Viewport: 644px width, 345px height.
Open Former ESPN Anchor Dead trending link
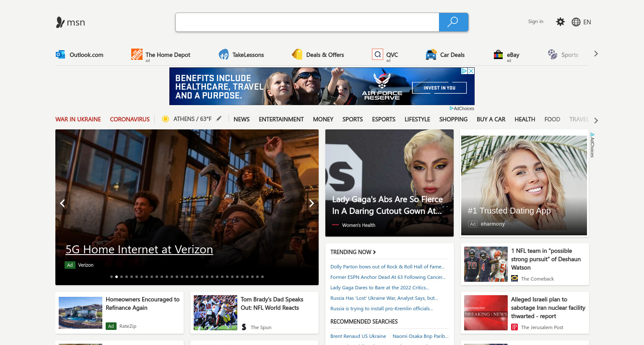pos(388,277)
